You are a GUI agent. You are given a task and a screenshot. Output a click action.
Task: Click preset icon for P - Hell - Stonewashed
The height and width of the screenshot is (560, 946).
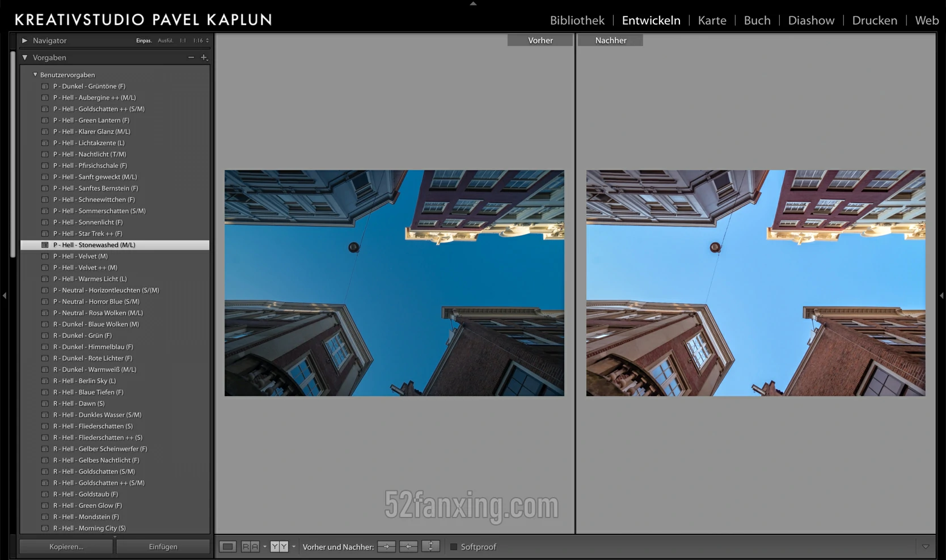click(45, 245)
